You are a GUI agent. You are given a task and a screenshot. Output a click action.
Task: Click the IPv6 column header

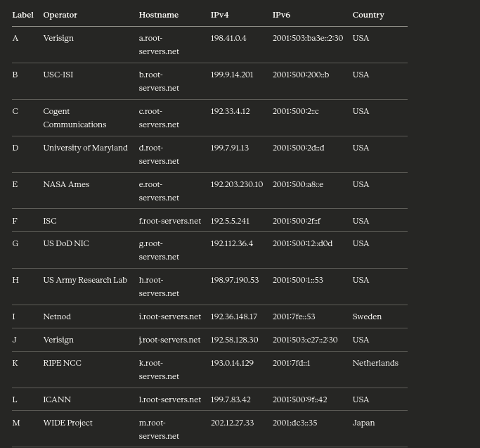(x=281, y=15)
